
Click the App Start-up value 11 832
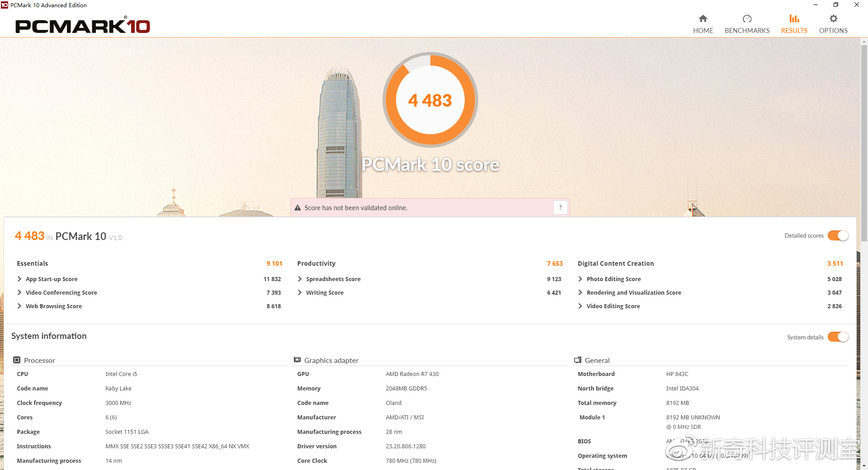click(272, 279)
